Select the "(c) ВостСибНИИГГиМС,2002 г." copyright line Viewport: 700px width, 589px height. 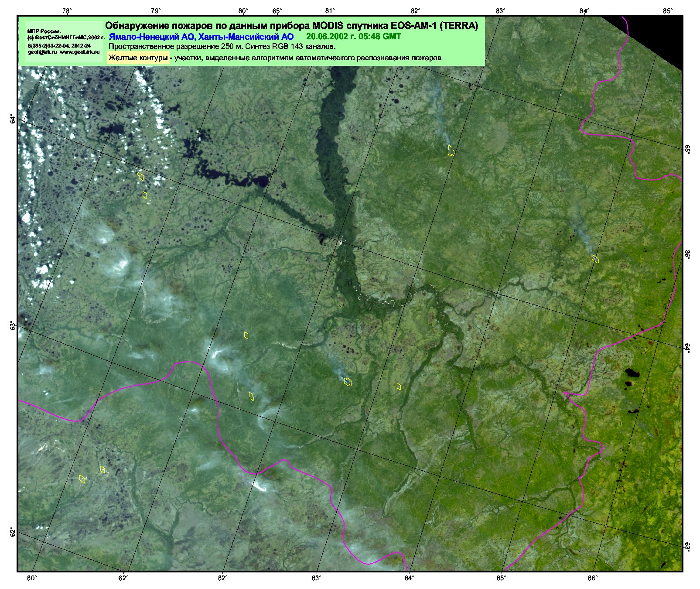[65, 38]
